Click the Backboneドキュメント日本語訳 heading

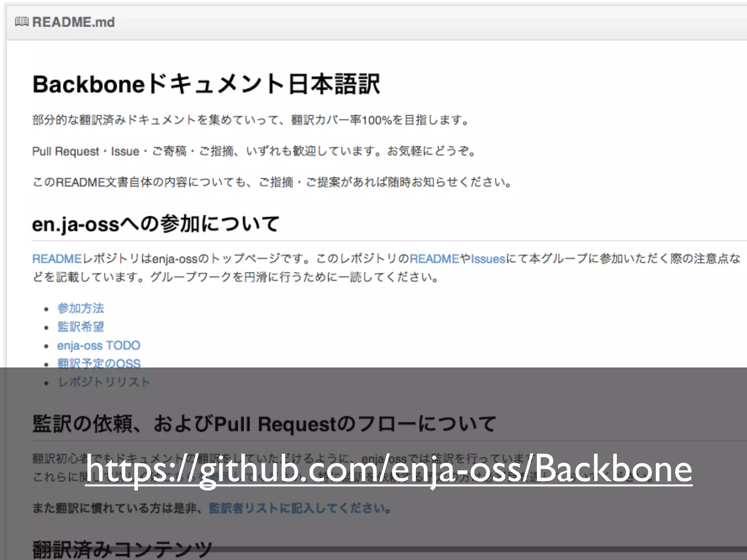coord(206,84)
